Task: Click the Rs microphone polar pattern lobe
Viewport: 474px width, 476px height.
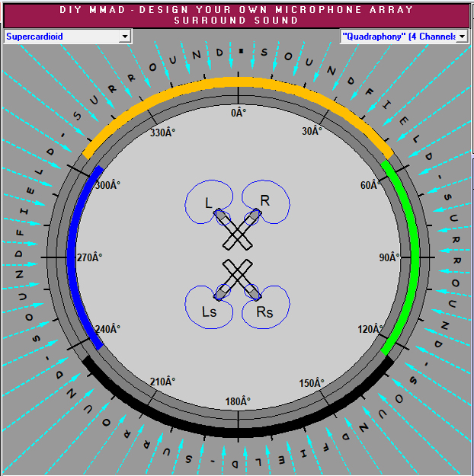Action: coord(276,300)
